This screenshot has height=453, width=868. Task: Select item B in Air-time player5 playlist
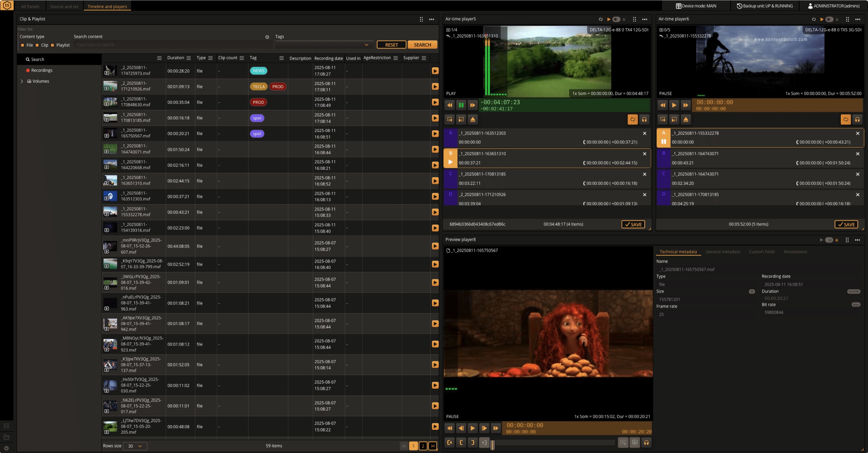(x=547, y=158)
